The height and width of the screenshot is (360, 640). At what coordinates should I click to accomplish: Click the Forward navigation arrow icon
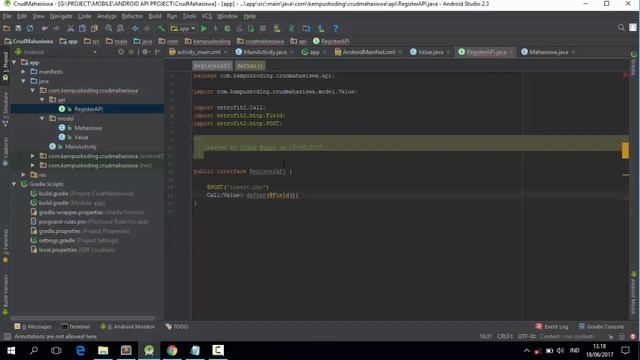(x=147, y=28)
